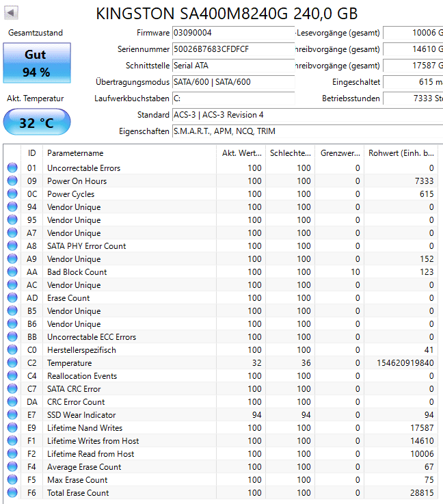Viewport: 443px width, 504px height.
Task: Click the Akt. Wert column header
Action: click(241, 153)
